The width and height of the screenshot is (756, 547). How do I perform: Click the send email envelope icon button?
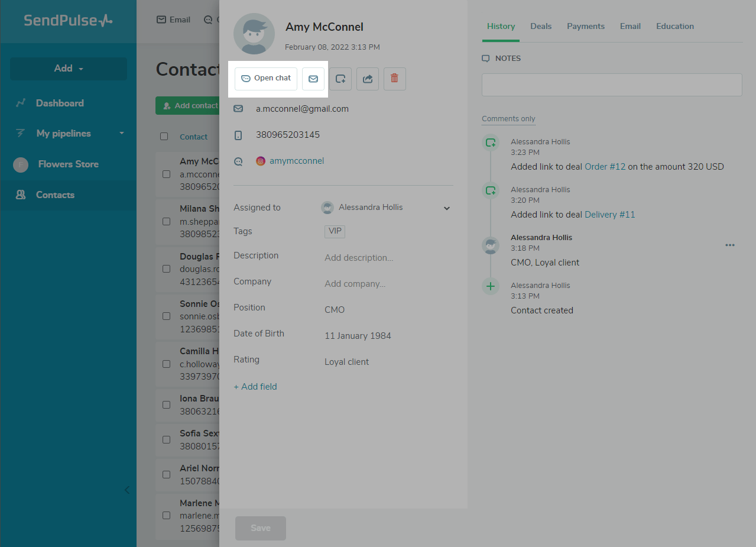point(313,79)
